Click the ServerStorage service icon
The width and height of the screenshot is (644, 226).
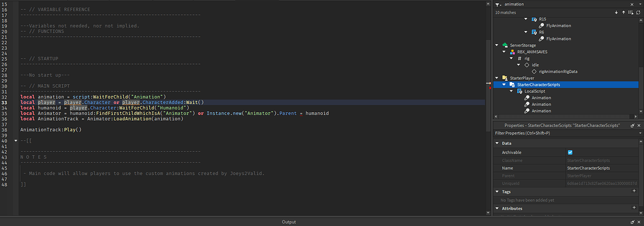tap(505, 45)
